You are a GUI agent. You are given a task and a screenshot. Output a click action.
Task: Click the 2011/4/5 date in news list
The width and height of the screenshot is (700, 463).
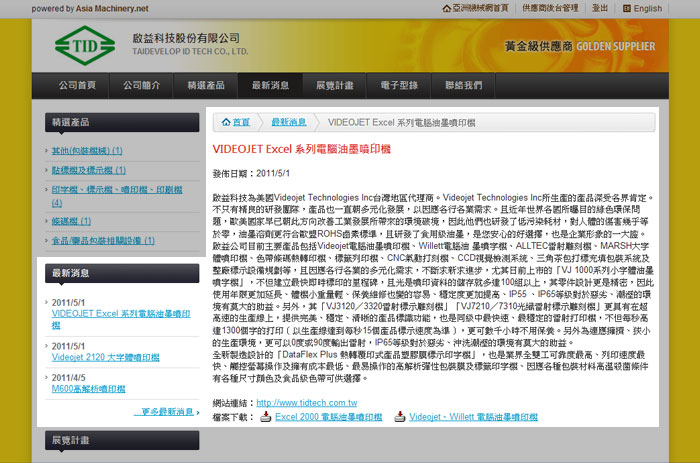[68, 378]
